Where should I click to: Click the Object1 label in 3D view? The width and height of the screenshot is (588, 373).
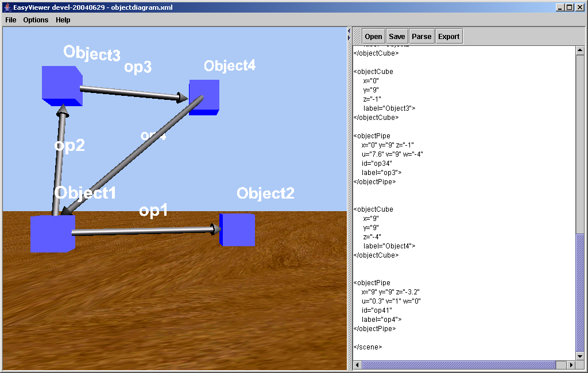pyautogui.click(x=85, y=193)
